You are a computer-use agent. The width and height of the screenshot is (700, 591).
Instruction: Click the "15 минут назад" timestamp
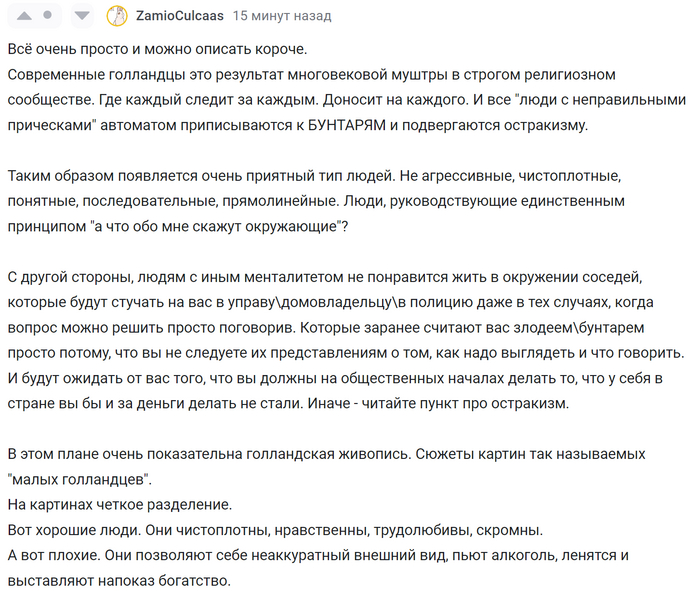281,17
